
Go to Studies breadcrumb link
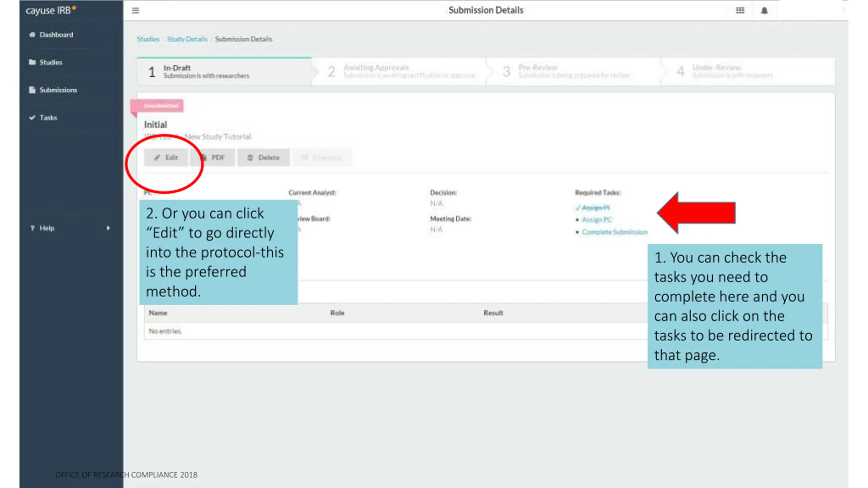(148, 39)
